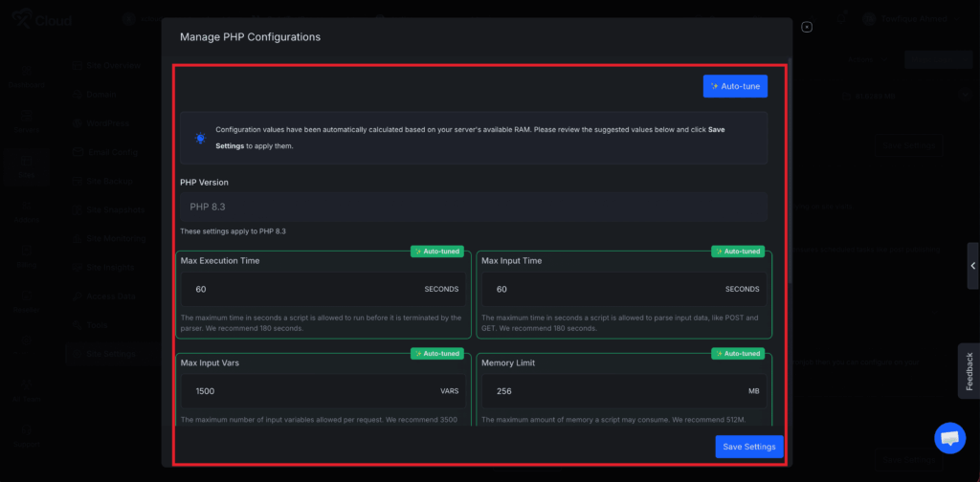Click Auto-tuned badge on Max Input Time
980x482 pixels.
[x=738, y=252]
